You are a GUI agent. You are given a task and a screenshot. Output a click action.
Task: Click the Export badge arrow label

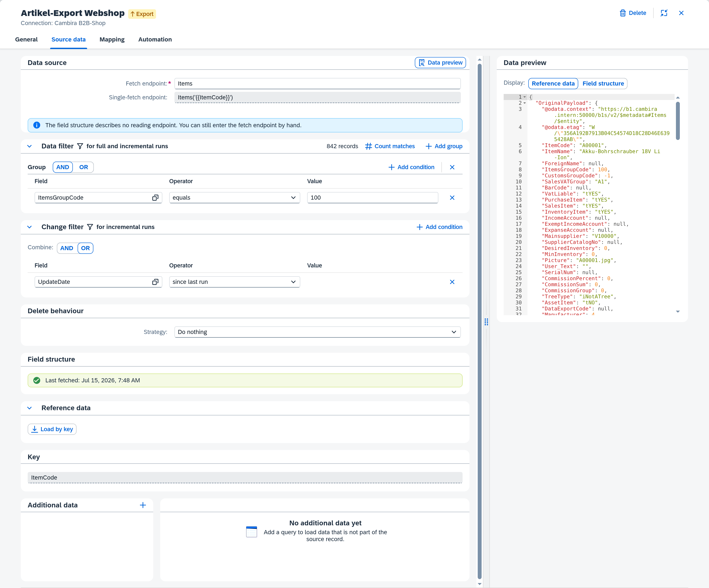142,14
